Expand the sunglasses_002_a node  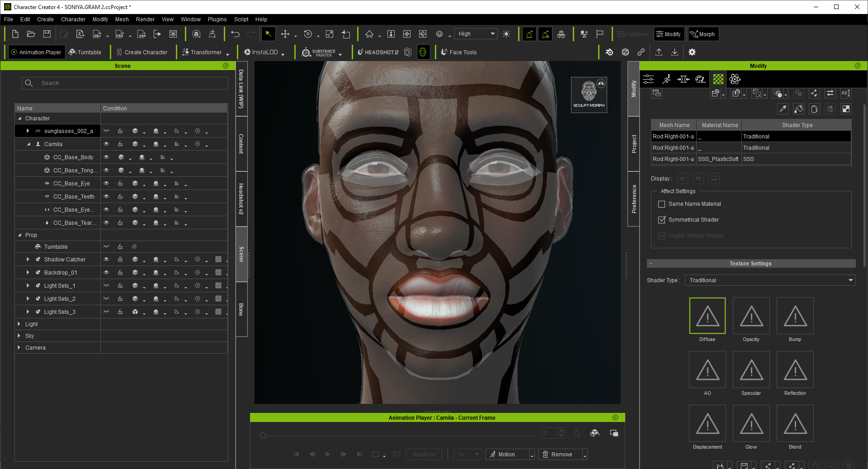tap(28, 131)
